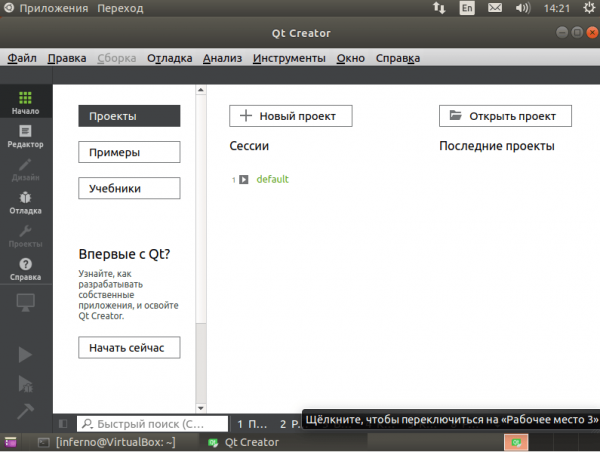Click the show desktop icon in taskbar
Screen dimensions: 600x452
(x=10, y=442)
